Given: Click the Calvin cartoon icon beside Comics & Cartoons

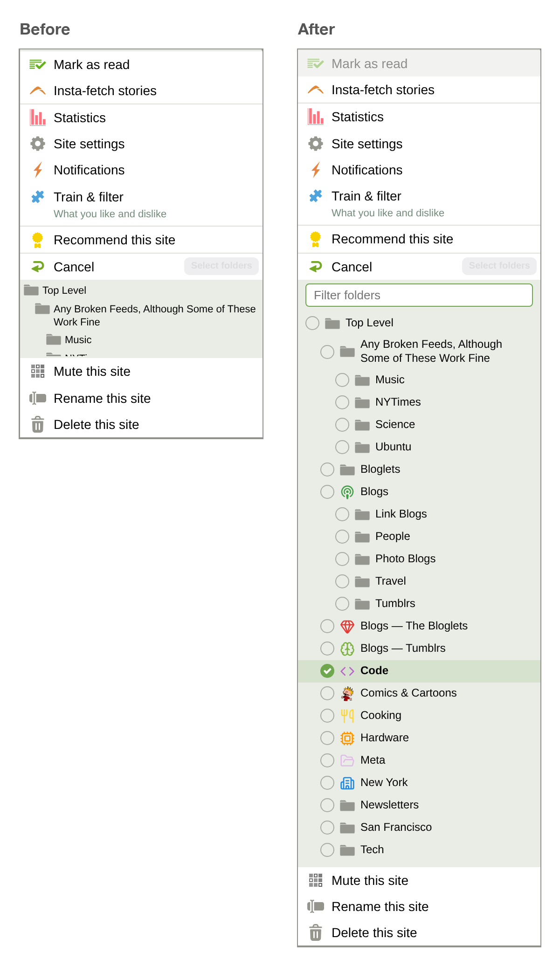Looking at the screenshot, I should tap(347, 693).
